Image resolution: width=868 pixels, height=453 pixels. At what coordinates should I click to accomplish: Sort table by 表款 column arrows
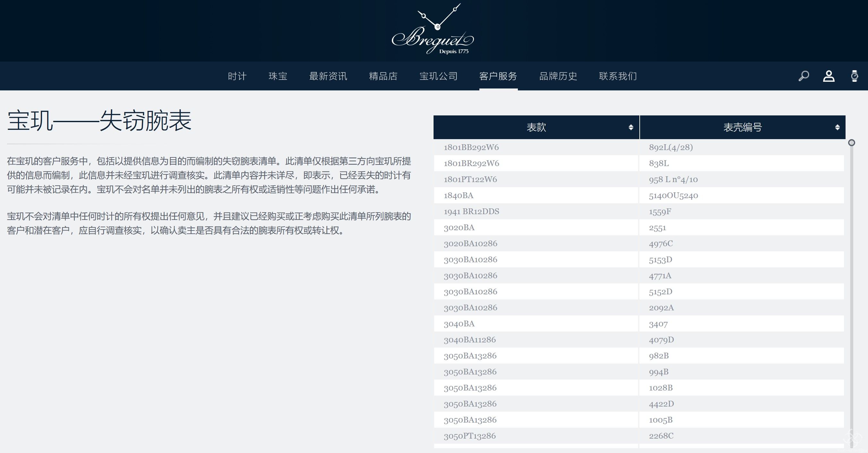pos(631,127)
